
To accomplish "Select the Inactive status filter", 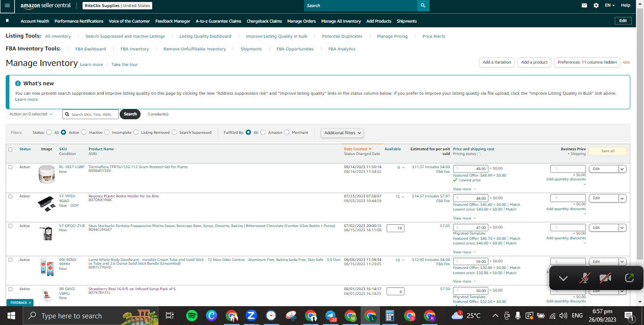I will point(83,132).
